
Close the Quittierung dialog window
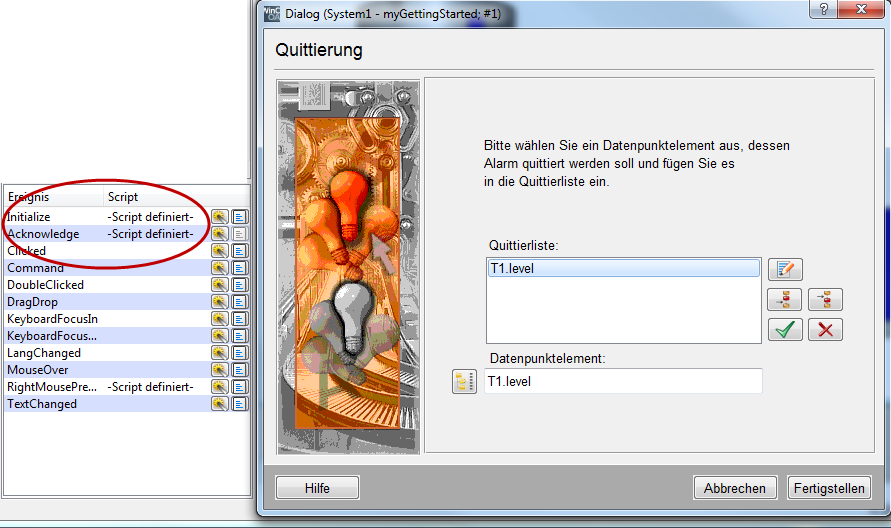(861, 9)
